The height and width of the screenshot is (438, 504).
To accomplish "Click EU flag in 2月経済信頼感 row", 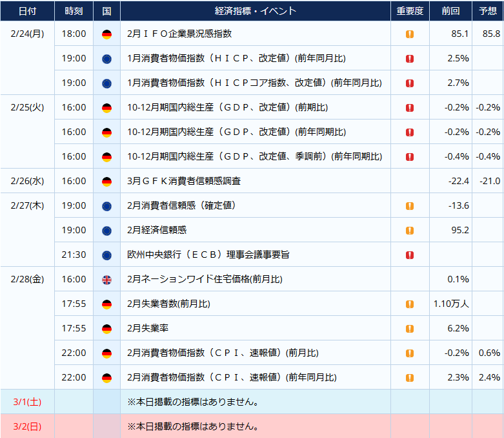I will click(106, 231).
